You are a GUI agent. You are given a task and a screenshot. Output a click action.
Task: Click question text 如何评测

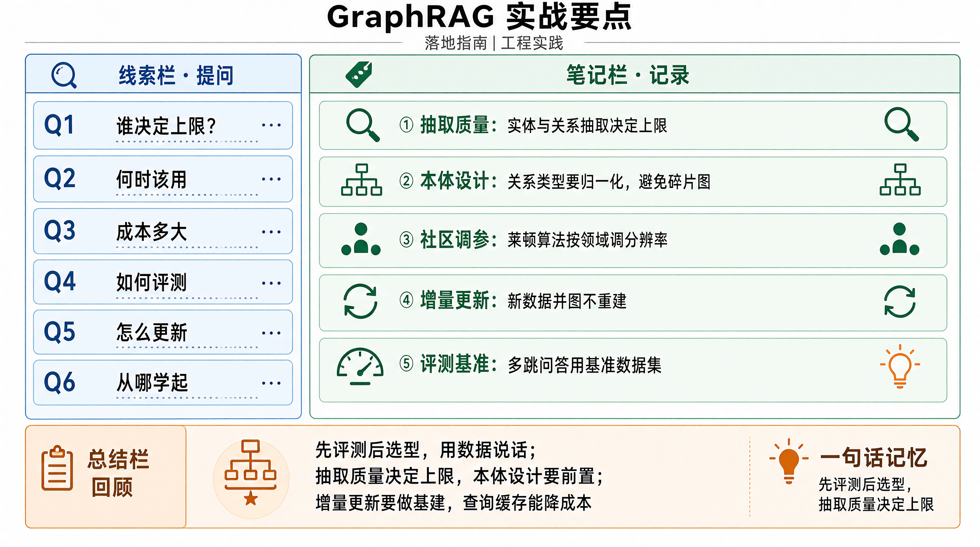pyautogui.click(x=151, y=283)
